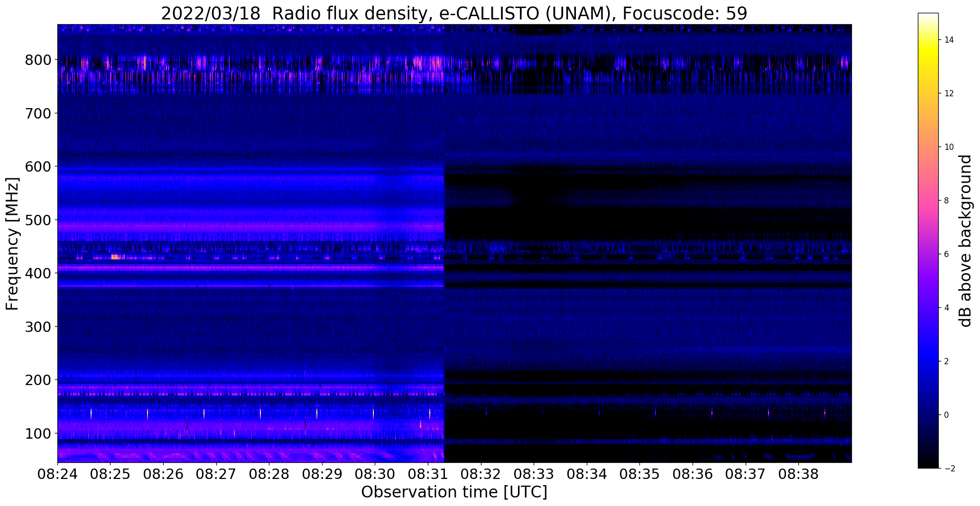
Task: Click the colorbar value 14
Action: (x=949, y=40)
